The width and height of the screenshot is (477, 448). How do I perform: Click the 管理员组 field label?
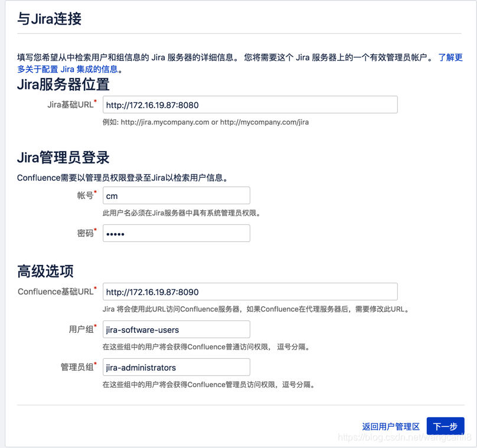point(79,367)
